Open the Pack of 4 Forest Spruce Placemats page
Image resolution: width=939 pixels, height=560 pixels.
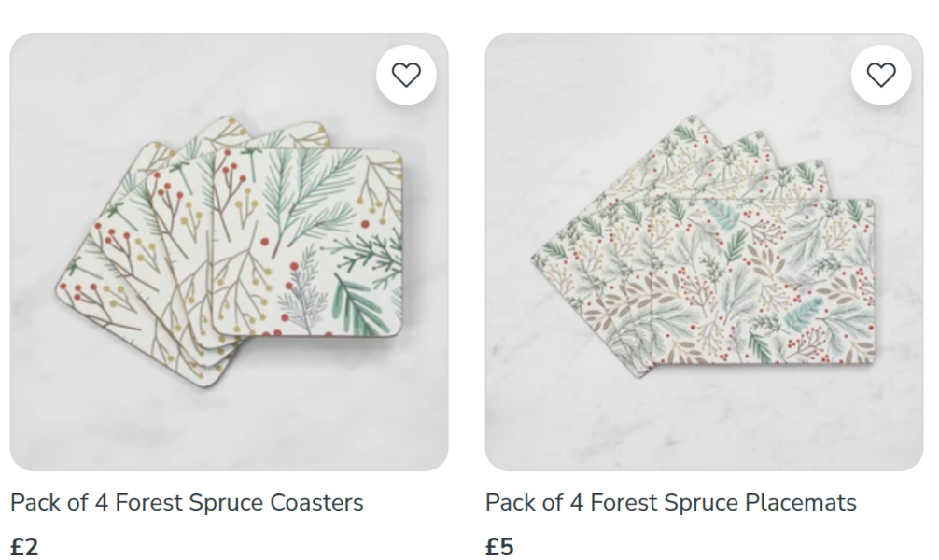coord(668,501)
